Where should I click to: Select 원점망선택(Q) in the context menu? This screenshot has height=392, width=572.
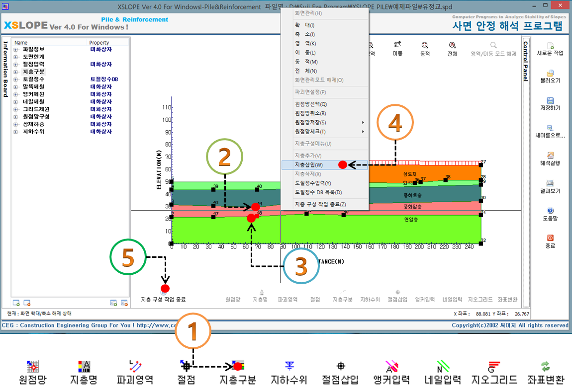coord(325,104)
